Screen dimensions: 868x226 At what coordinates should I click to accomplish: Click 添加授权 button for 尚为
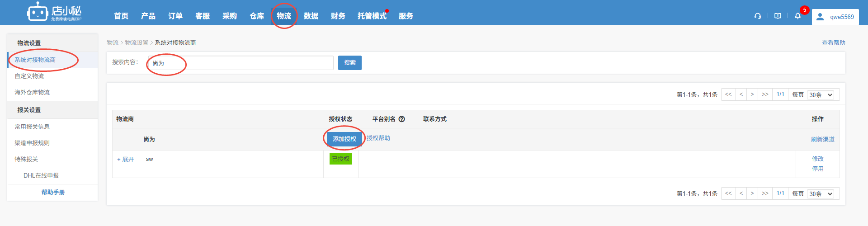coord(344,139)
